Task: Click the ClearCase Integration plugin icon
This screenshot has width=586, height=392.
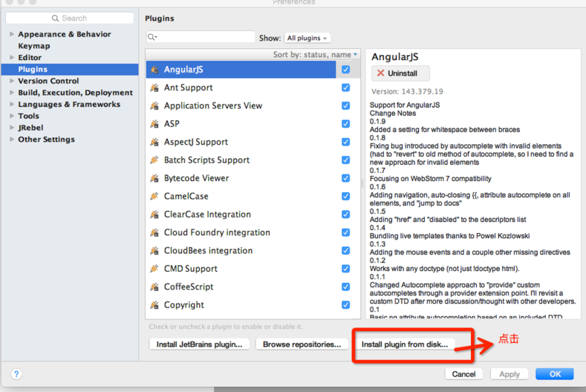Action: click(155, 215)
